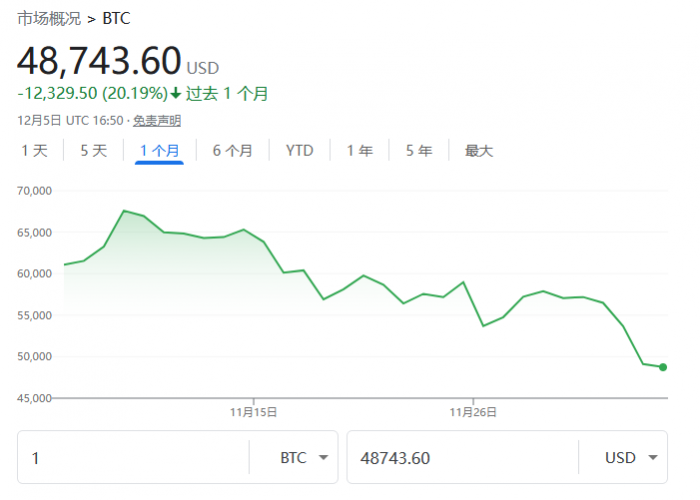Select the 1 天 time range tab
The height and width of the screenshot is (500, 700).
[34, 151]
